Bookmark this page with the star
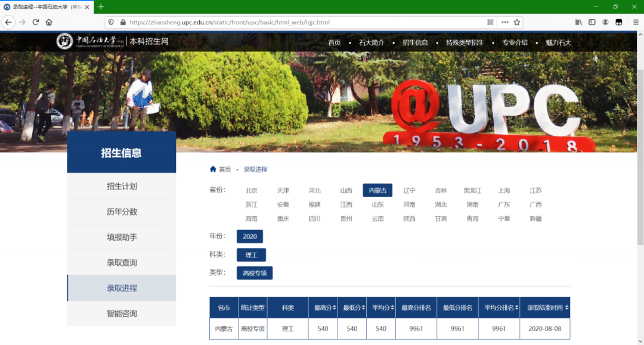The width and height of the screenshot is (644, 345). tap(516, 22)
